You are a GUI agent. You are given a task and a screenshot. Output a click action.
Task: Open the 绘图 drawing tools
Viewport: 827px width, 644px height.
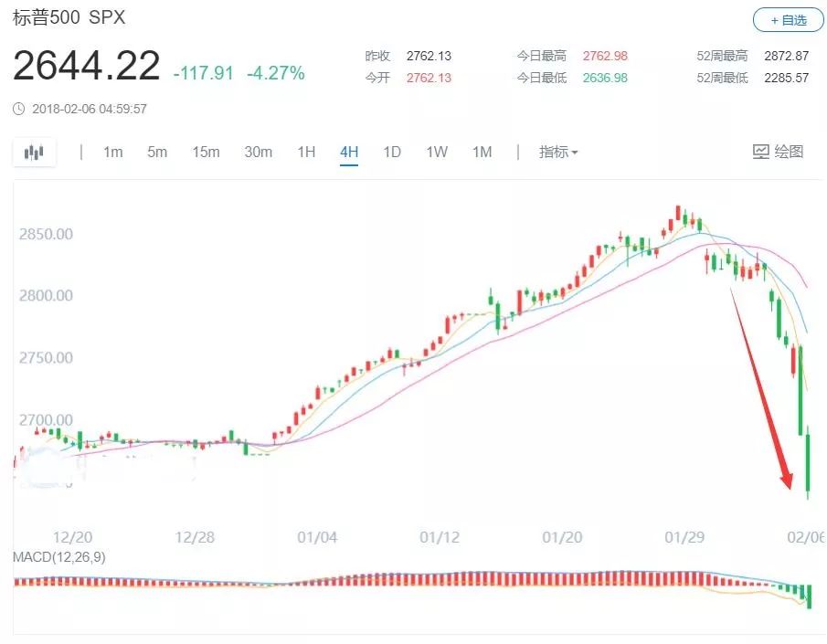tap(778, 152)
